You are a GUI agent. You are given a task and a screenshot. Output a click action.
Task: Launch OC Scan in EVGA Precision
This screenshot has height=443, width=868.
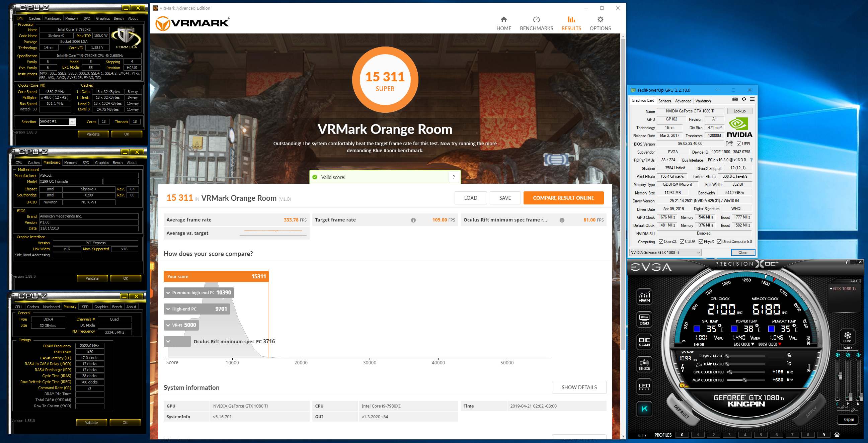point(644,342)
